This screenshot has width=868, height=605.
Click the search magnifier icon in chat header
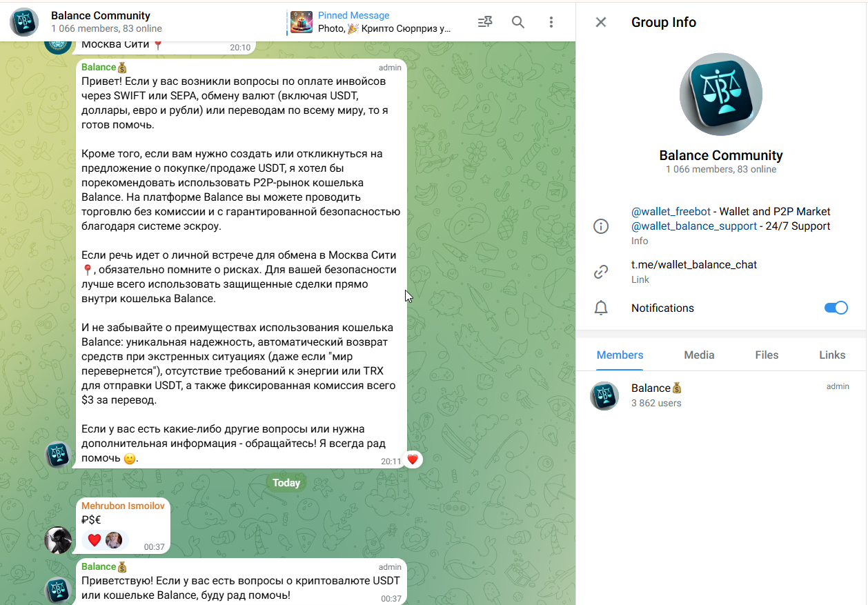click(x=518, y=22)
